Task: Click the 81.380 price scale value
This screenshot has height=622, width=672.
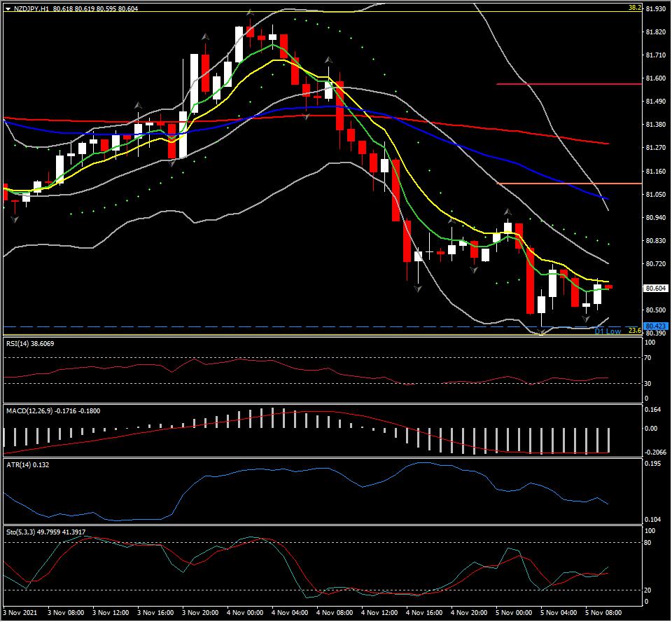Action: pos(656,125)
